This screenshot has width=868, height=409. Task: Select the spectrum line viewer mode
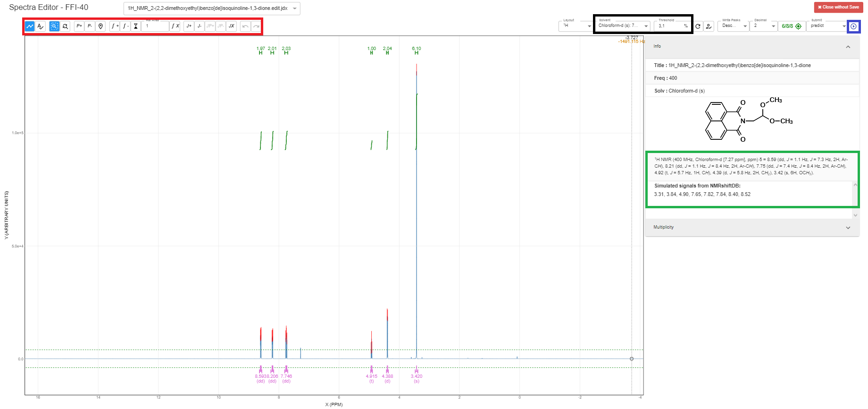click(30, 26)
